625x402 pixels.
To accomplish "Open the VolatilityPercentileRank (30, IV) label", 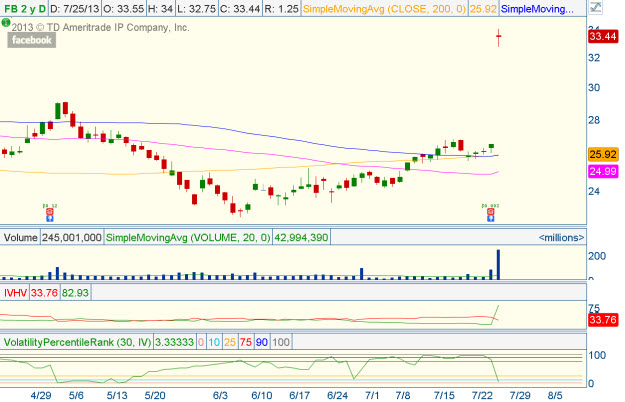I will (76, 342).
